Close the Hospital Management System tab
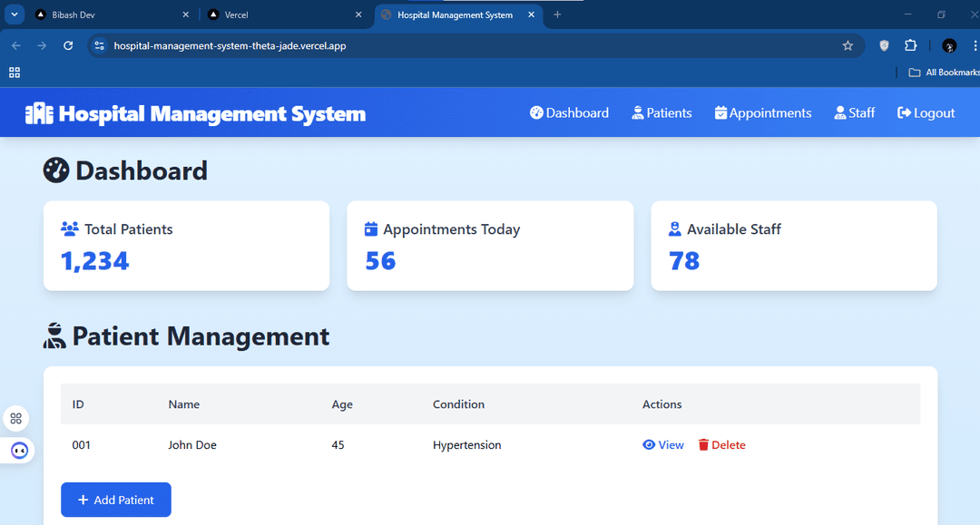This screenshot has width=980, height=525. pos(531,15)
